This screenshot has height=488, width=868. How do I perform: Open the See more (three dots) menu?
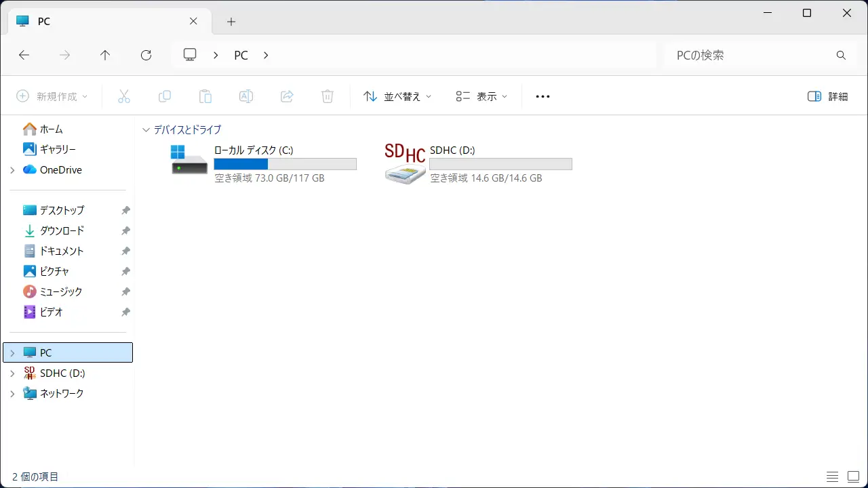(542, 96)
